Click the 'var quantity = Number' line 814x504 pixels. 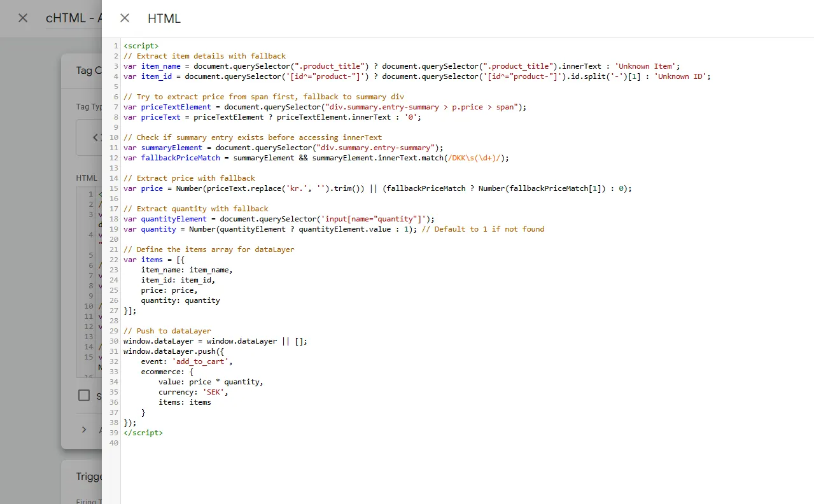click(x=333, y=229)
